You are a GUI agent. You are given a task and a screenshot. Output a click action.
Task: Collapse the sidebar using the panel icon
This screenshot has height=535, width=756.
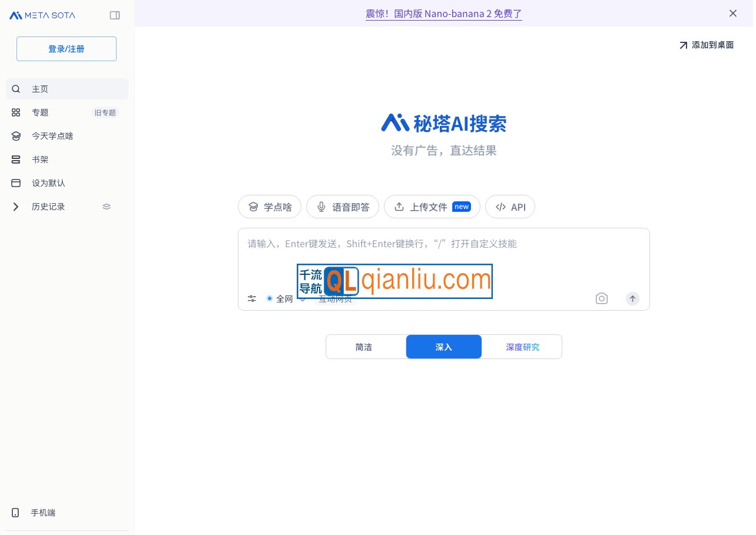pyautogui.click(x=115, y=15)
